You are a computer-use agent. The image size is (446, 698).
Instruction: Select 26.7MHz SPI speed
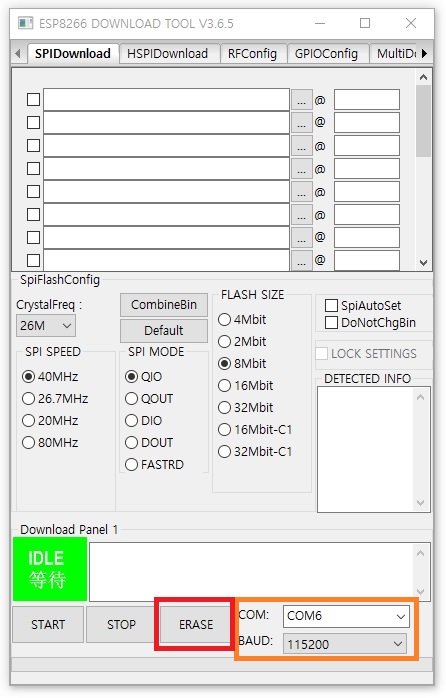(55, 398)
